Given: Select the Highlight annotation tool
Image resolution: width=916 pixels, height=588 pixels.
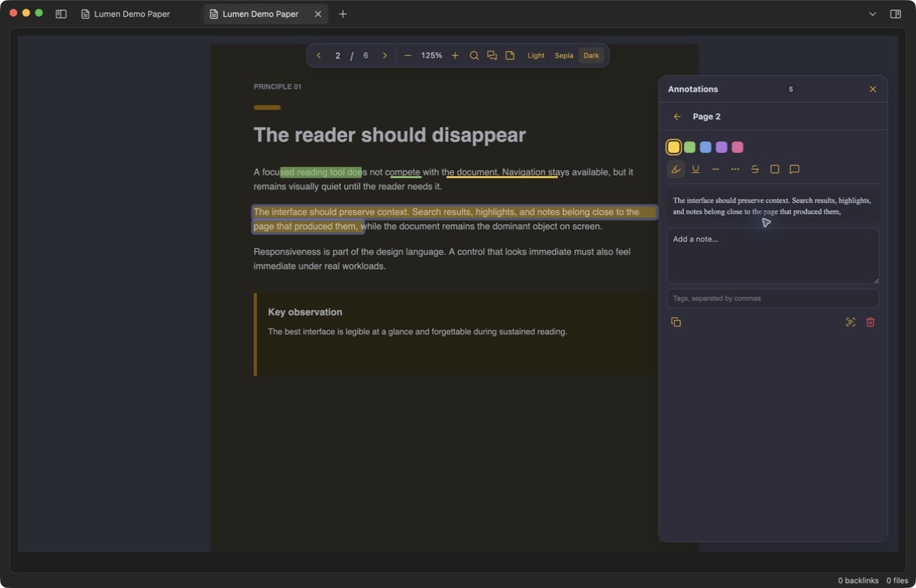Looking at the screenshot, I should 676,169.
